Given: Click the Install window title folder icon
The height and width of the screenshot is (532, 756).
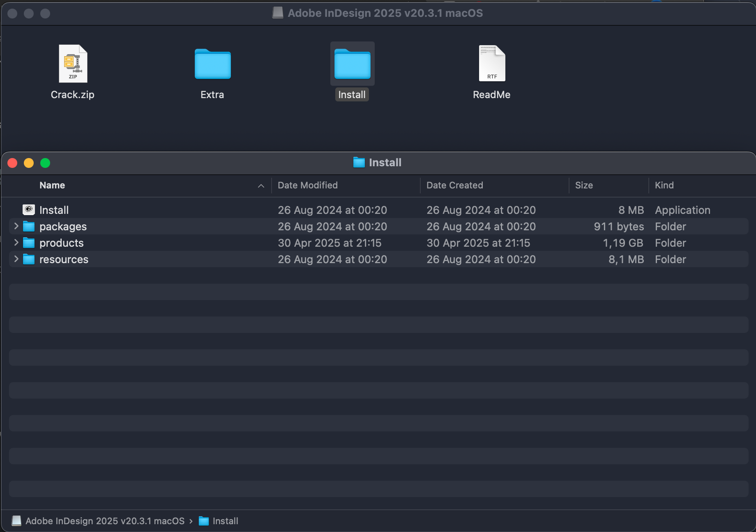Looking at the screenshot, I should (359, 163).
